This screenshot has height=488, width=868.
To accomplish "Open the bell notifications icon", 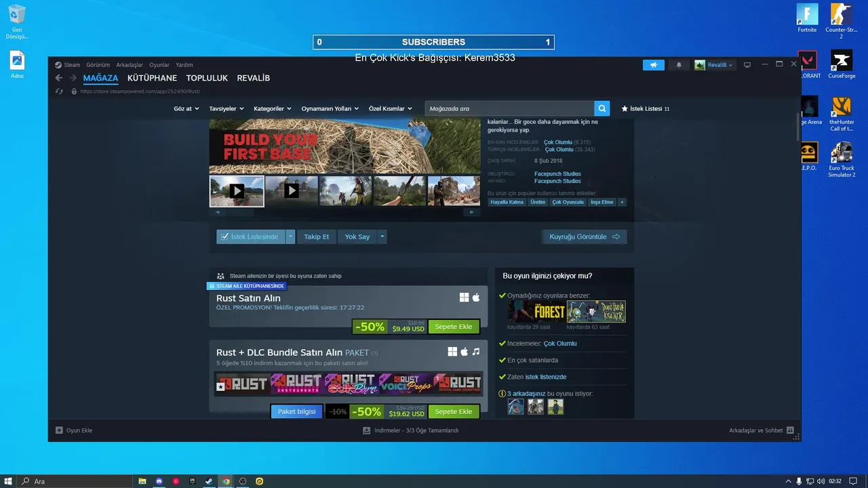I will (679, 65).
